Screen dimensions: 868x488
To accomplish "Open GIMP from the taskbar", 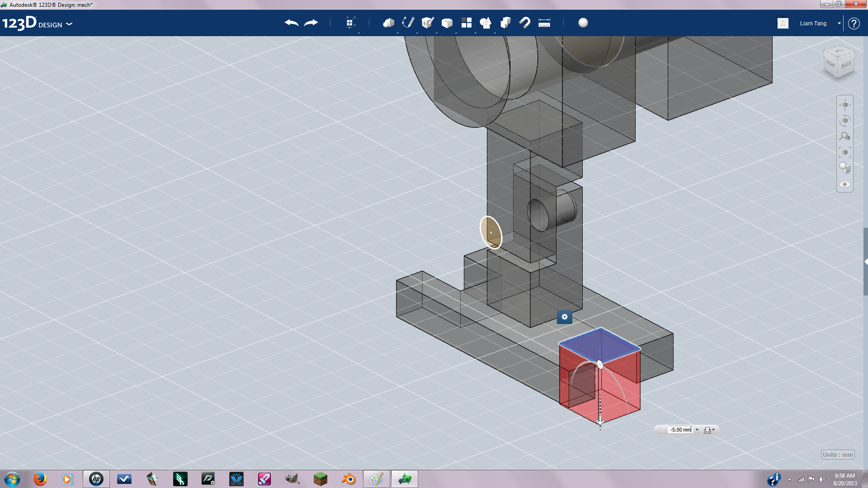I will click(292, 479).
